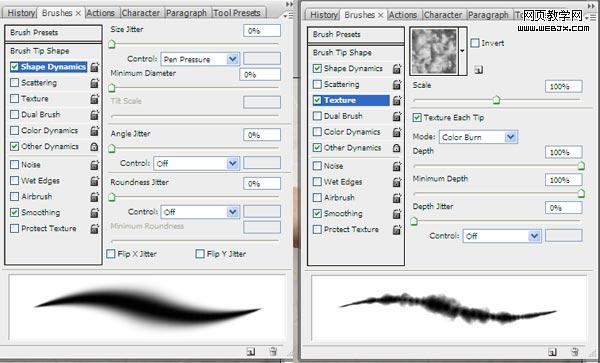600x363 pixels.
Task: Enable Scattering checkbox in left panel
Action: click(x=15, y=83)
